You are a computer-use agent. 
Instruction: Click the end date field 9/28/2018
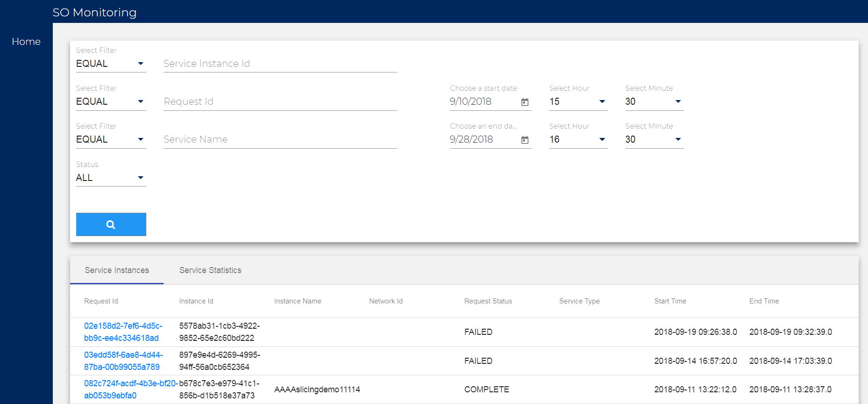pos(484,139)
